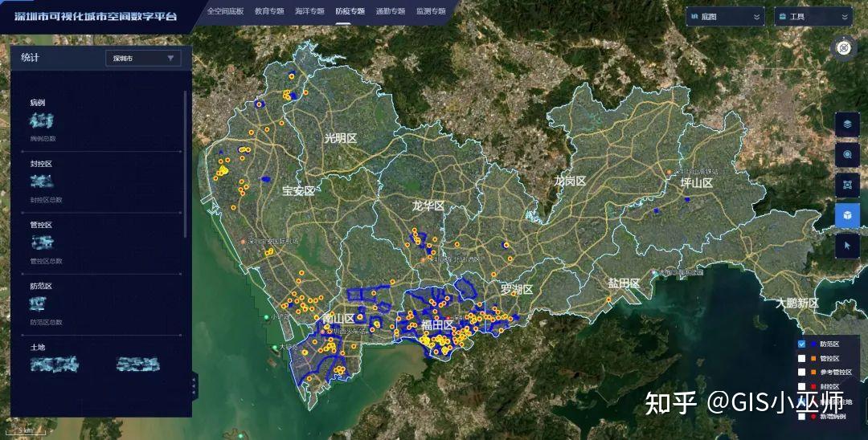Select the 防疫专题 tab
Viewport: 868px width, 440px height.
[350, 11]
